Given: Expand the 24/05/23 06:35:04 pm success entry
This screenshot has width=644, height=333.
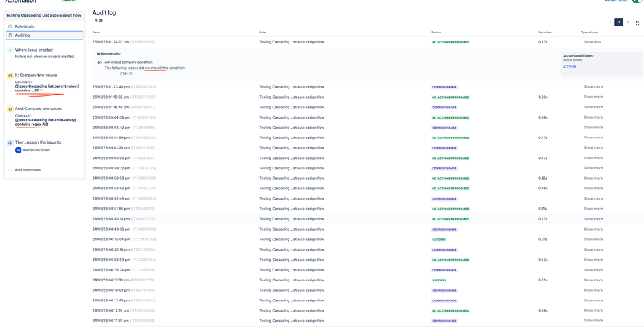Looking at the screenshot, I should click(x=593, y=239).
